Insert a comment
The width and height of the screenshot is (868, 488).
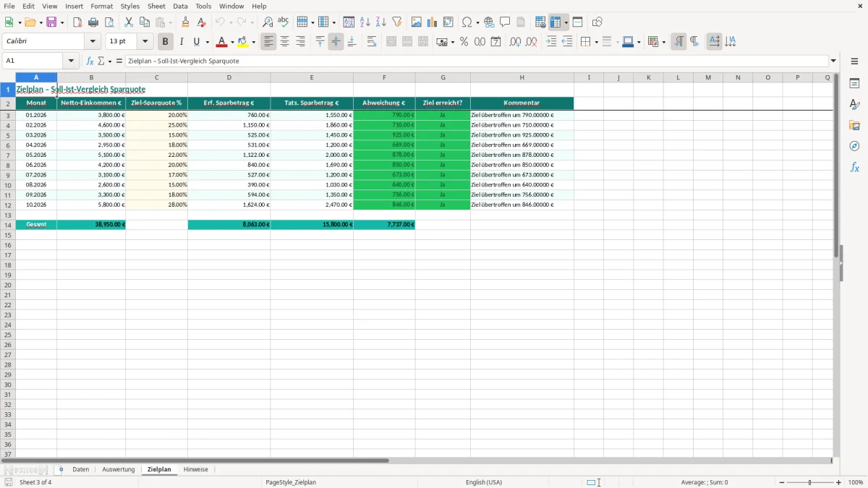[505, 22]
